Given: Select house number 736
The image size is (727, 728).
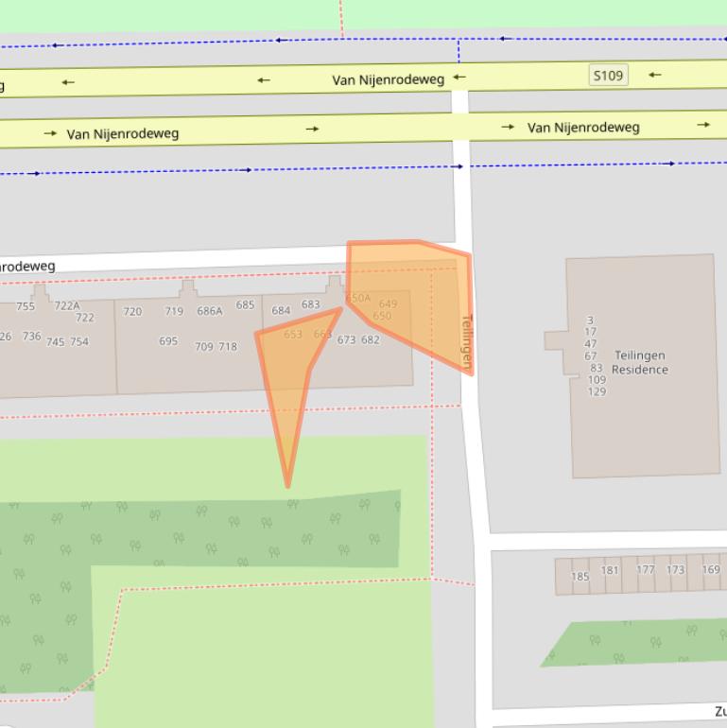Looking at the screenshot, I should coord(32,337).
